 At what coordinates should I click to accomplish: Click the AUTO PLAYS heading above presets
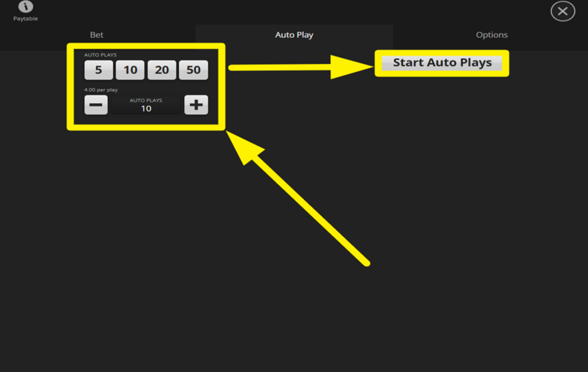pos(101,55)
